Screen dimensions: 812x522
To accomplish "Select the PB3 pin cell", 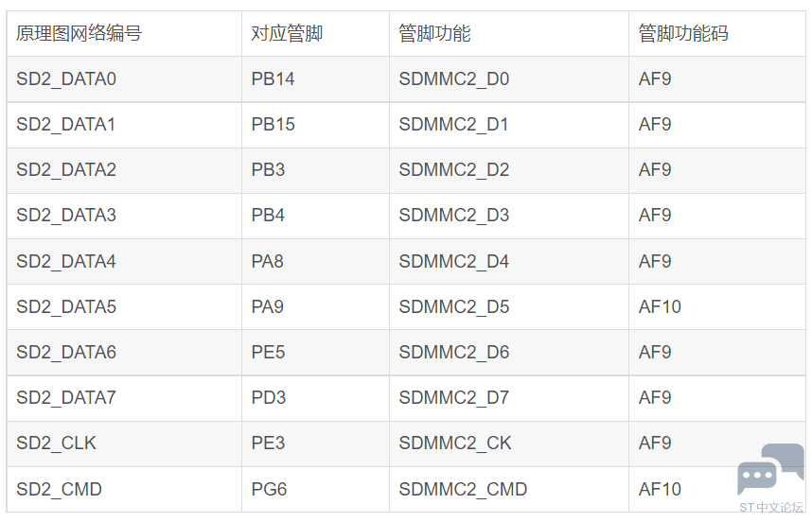I will (x=315, y=169).
